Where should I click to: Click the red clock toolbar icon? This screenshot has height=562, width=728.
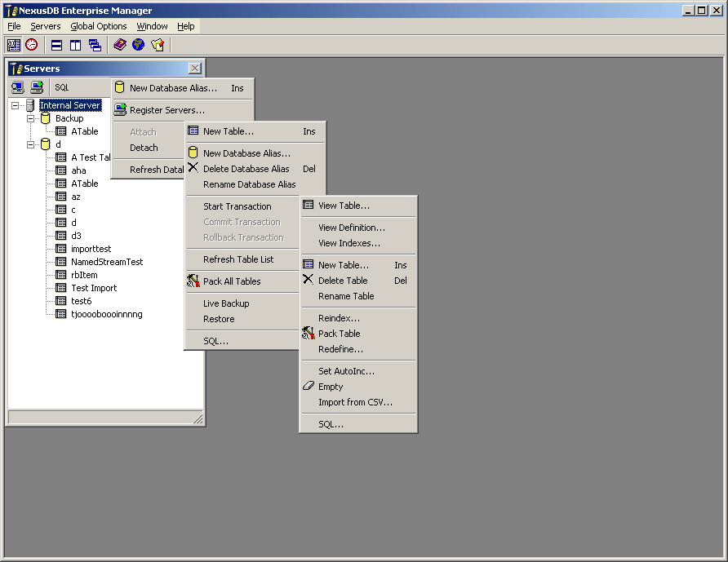pos(32,45)
